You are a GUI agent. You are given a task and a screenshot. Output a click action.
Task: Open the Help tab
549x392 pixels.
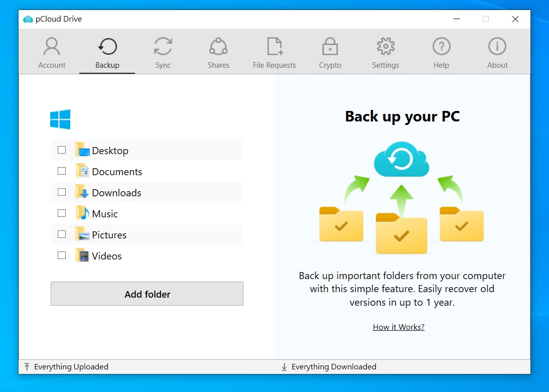pos(441,53)
